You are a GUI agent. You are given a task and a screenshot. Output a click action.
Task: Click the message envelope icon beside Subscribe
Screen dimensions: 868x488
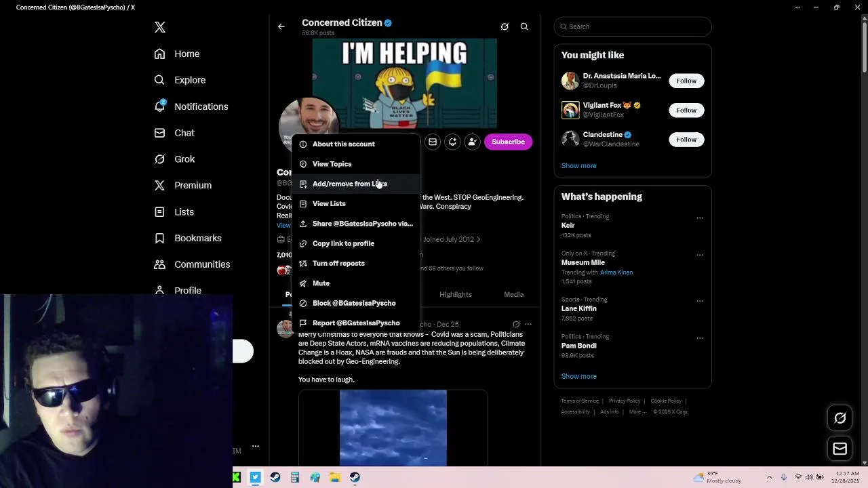(433, 142)
